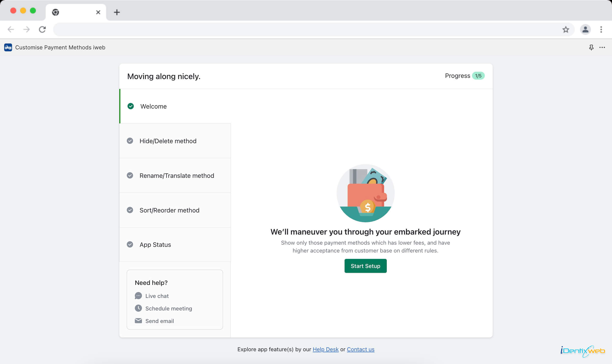The image size is (612, 364).
Task: Bookmark this page with star icon
Action: coord(566,29)
